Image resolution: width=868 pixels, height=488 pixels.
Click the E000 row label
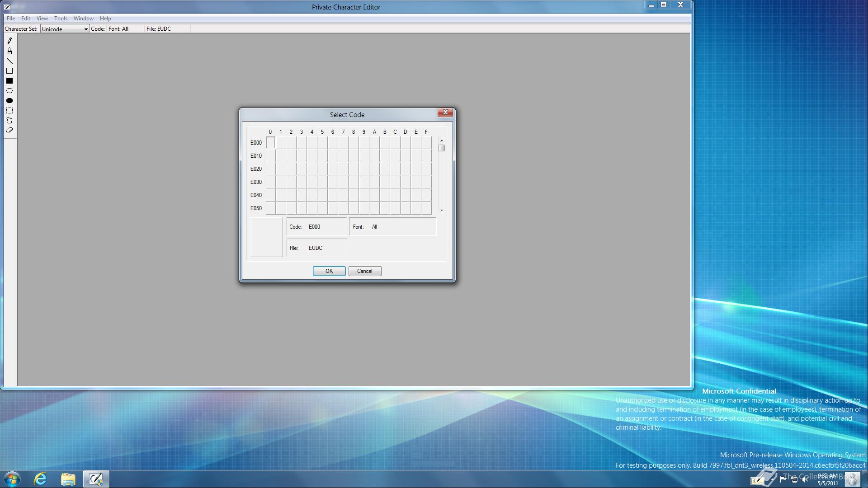tap(256, 143)
